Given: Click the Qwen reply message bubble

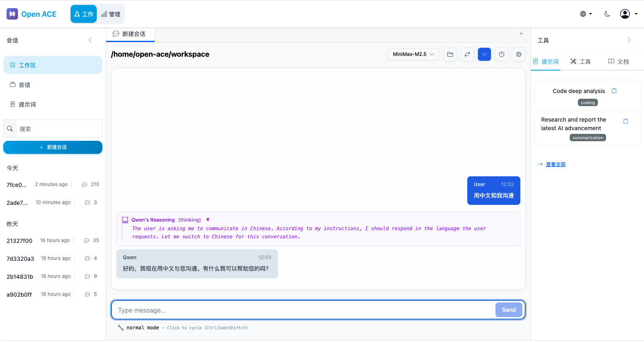Looking at the screenshot, I should pos(197,264).
